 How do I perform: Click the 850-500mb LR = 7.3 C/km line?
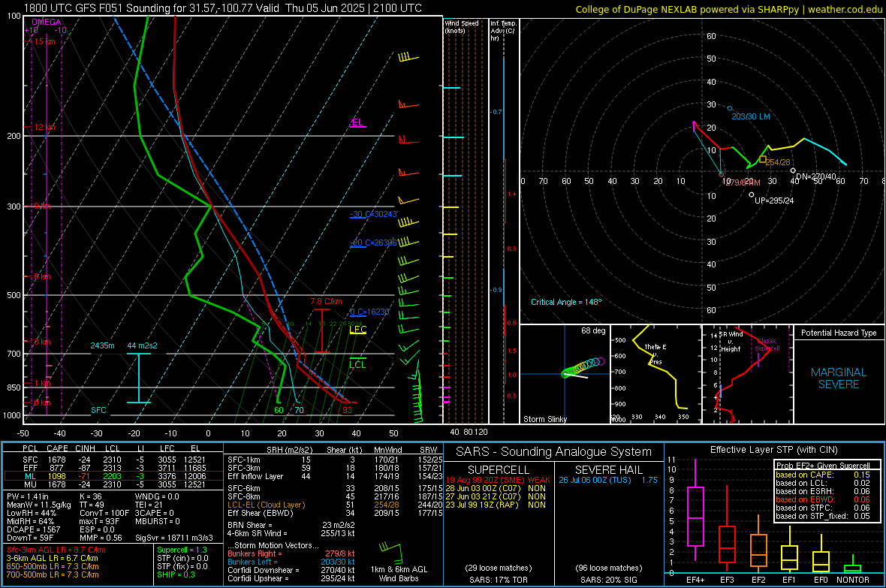53,566
